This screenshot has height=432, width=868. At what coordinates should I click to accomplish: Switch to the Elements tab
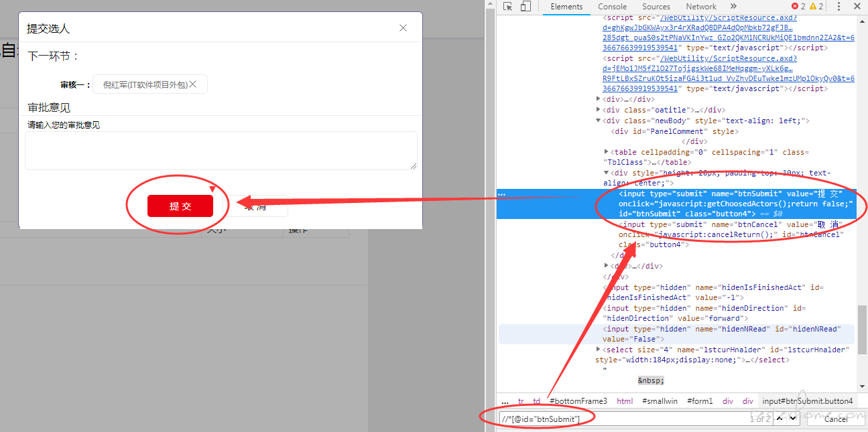pos(566,7)
